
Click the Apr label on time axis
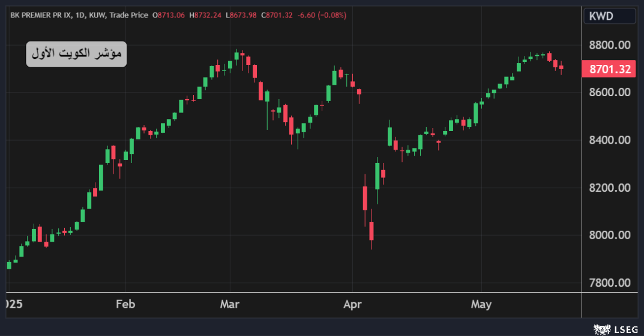[x=353, y=304]
